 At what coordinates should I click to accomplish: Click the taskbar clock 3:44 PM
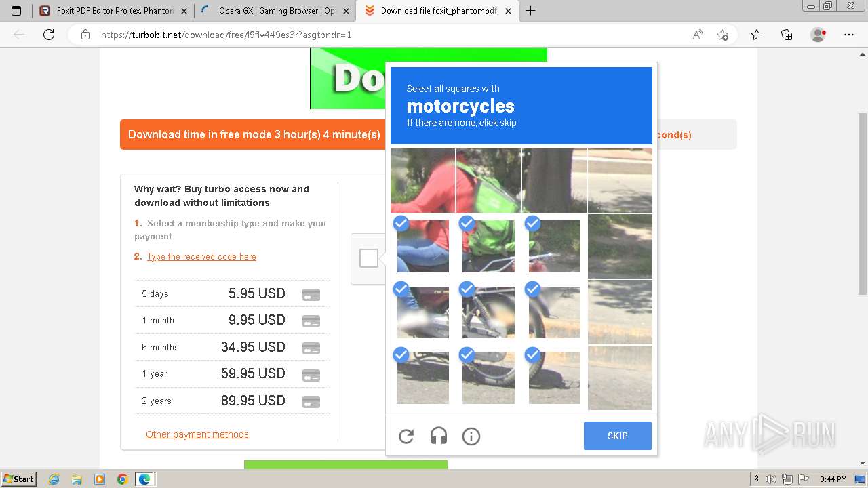pyautogui.click(x=833, y=479)
